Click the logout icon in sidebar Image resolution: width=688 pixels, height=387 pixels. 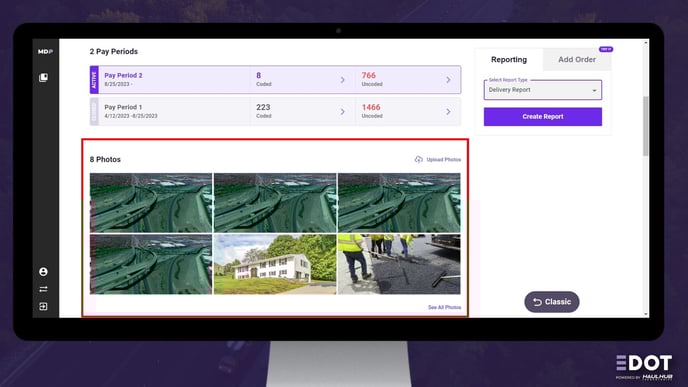tap(43, 306)
